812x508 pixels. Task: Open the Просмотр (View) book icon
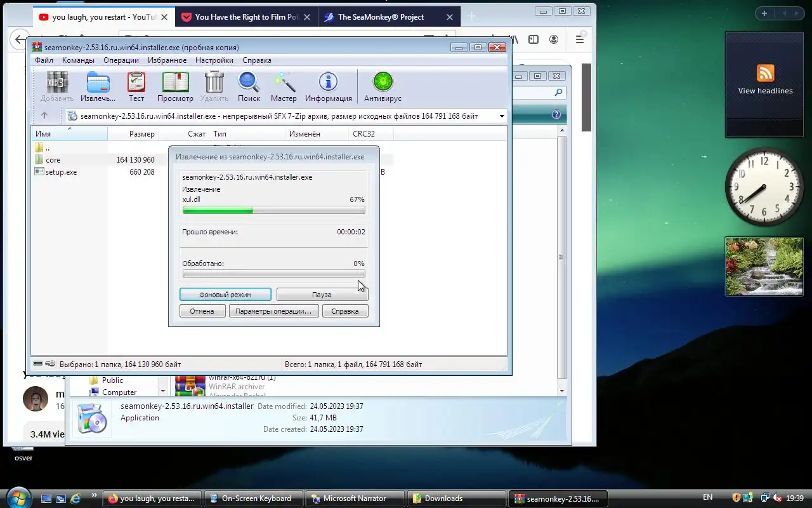click(x=175, y=87)
